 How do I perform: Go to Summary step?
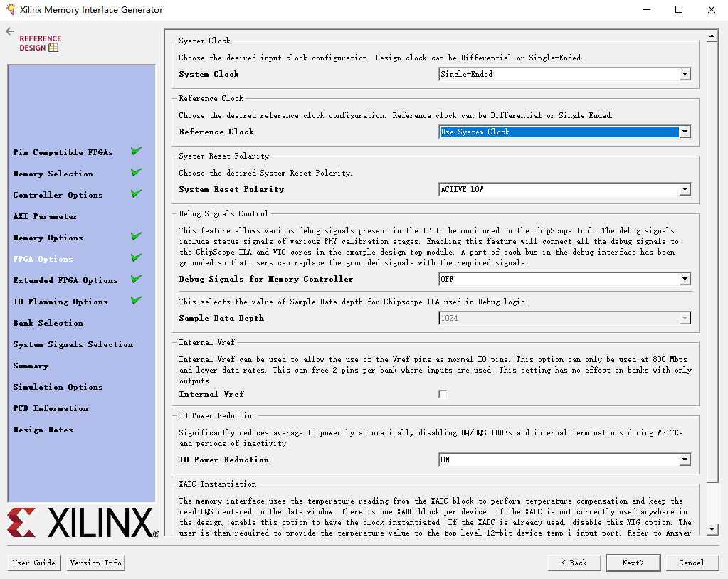tap(30, 366)
